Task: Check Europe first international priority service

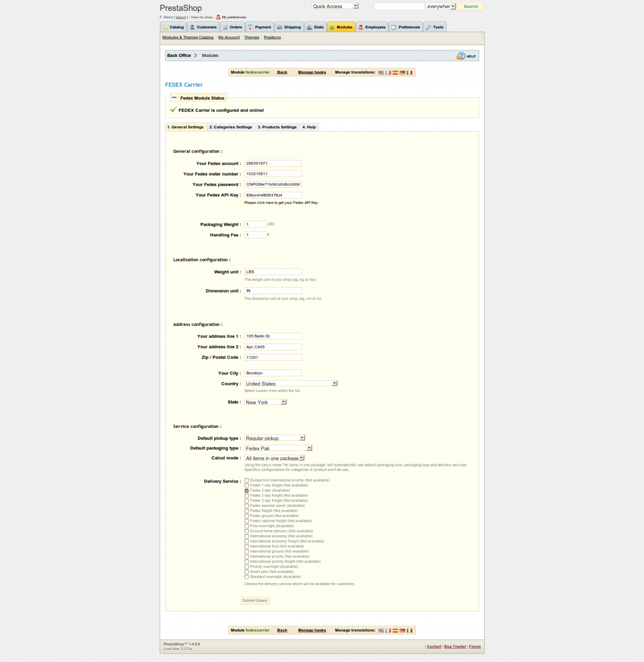Action: click(247, 481)
